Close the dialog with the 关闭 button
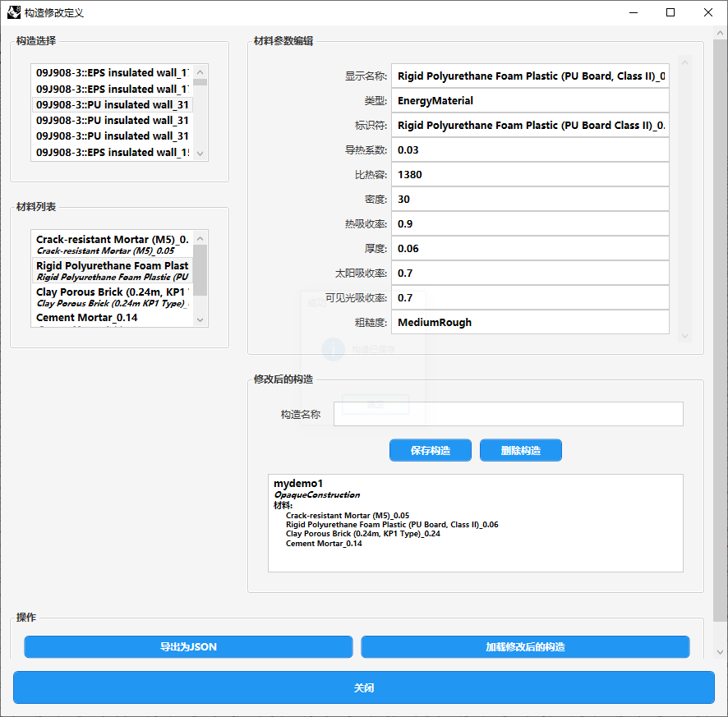Viewport: 728px width, 717px height. (x=364, y=687)
